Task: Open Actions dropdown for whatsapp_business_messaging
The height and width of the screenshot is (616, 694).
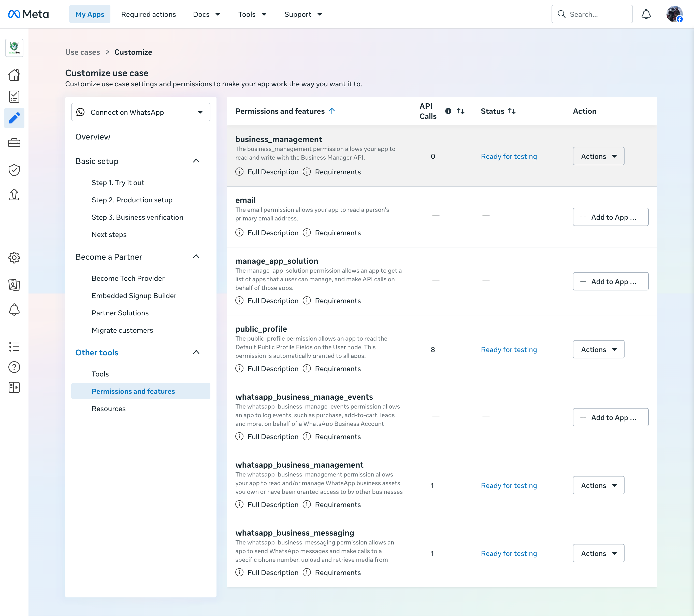Action: click(x=599, y=553)
